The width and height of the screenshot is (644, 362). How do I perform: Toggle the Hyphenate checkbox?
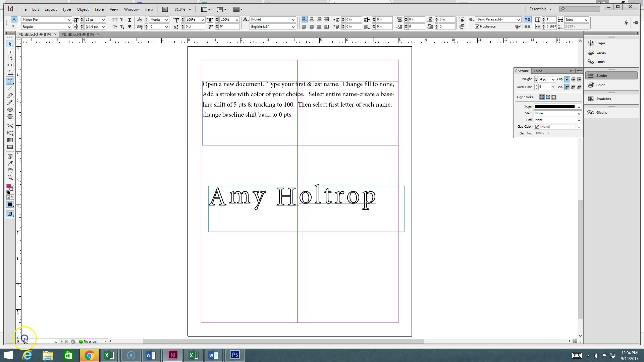(x=477, y=26)
